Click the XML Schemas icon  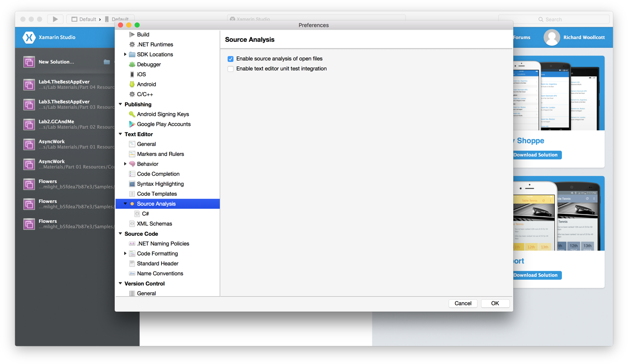tap(132, 224)
